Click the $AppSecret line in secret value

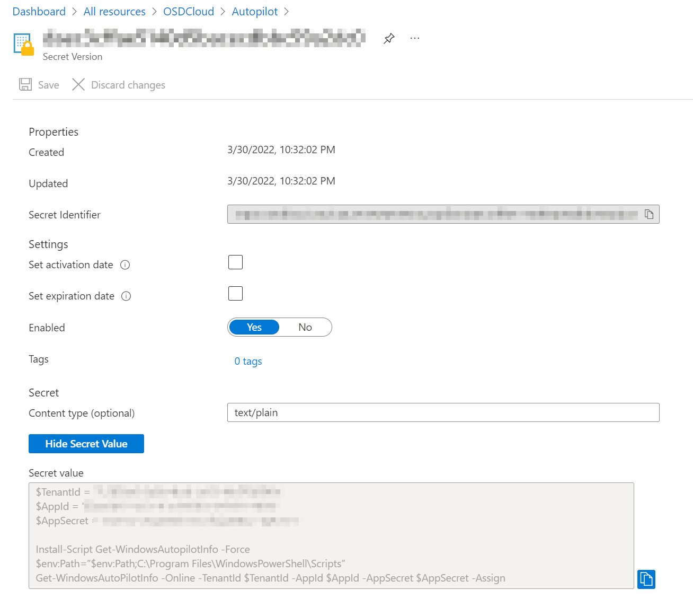pyautogui.click(x=167, y=521)
